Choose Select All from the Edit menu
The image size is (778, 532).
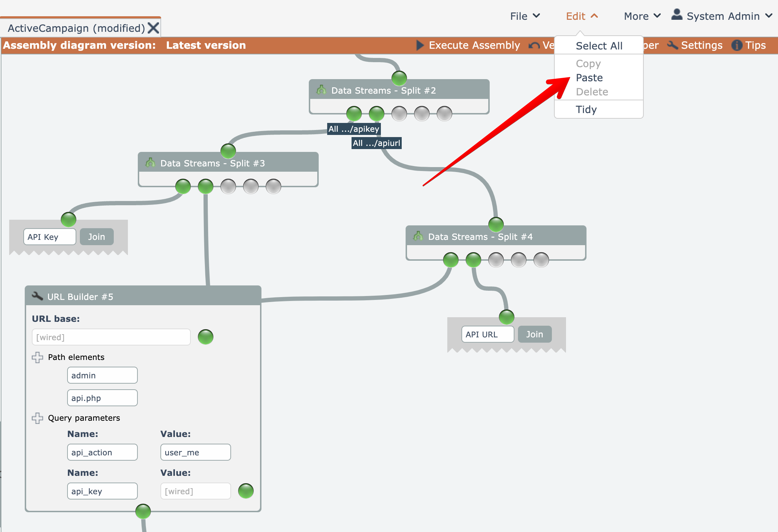[599, 46]
